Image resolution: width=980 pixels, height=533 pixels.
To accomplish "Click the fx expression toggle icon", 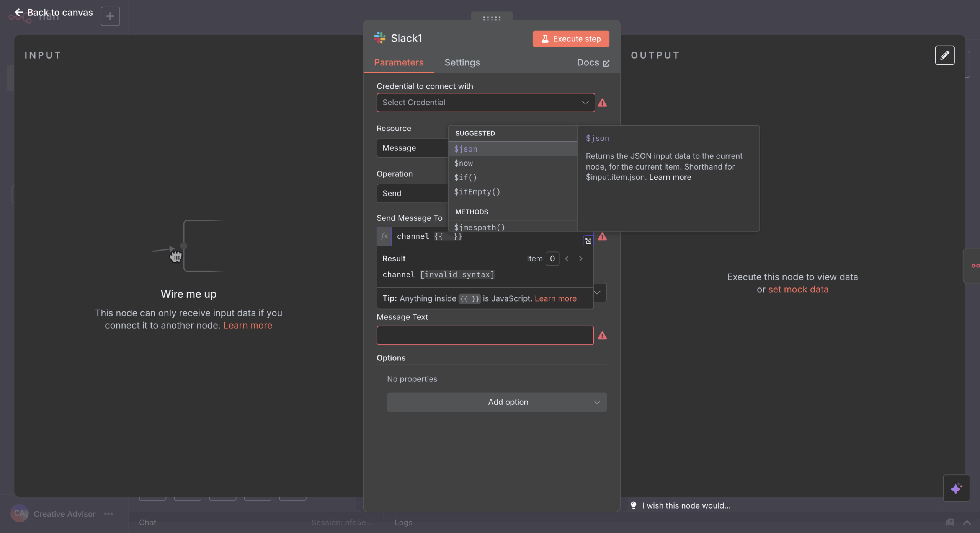I will point(384,236).
